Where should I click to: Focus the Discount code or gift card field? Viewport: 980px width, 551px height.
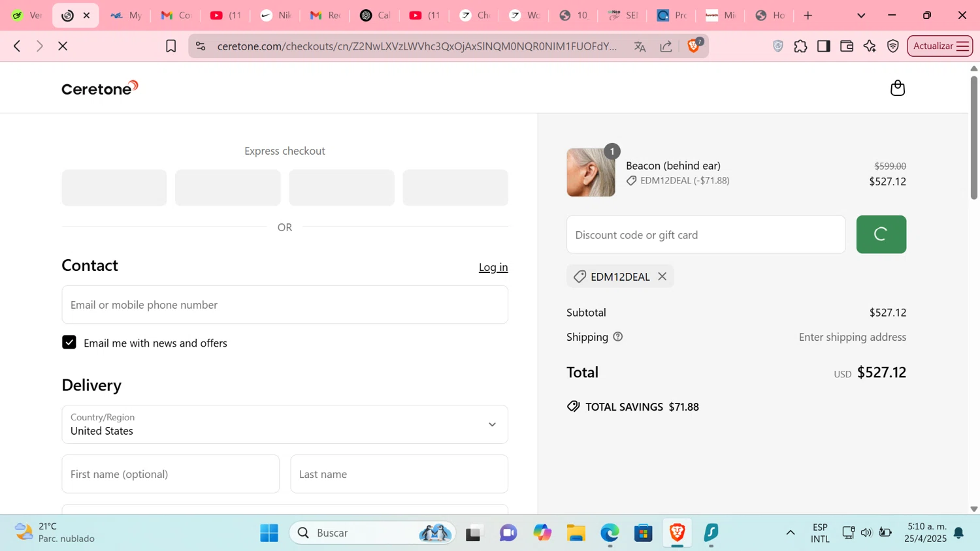pyautogui.click(x=706, y=234)
